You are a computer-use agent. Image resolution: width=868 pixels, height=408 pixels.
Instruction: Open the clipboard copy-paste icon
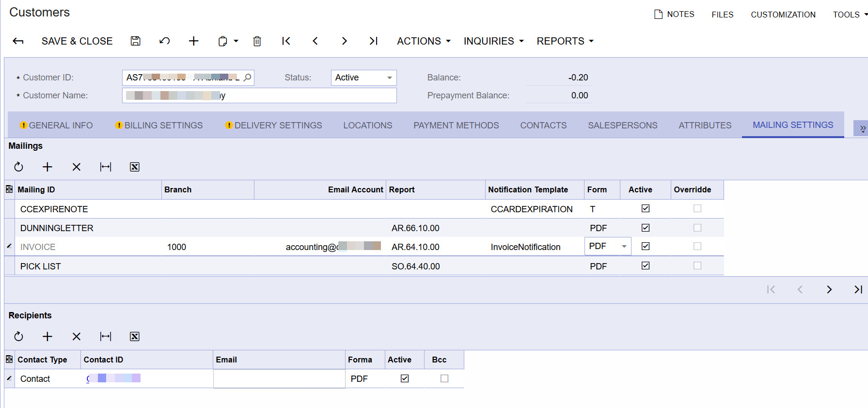pyautogui.click(x=222, y=41)
